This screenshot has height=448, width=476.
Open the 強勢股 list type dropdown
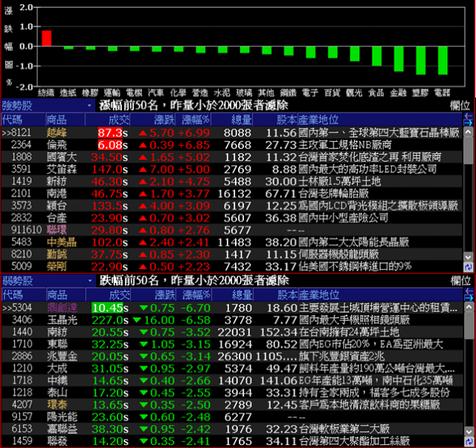48,105
